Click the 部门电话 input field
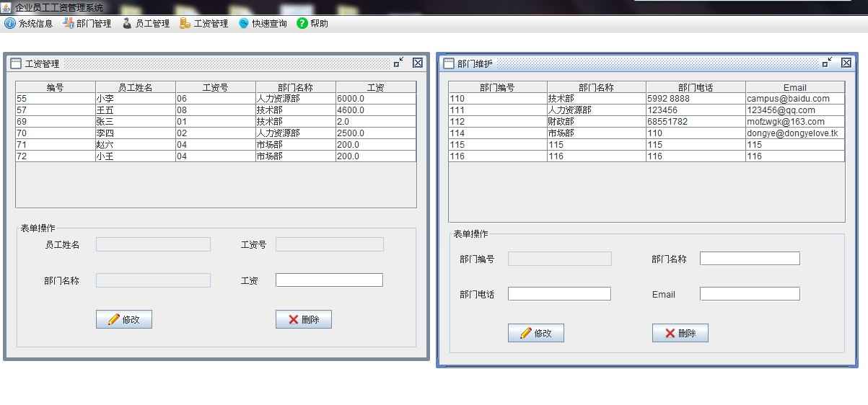This screenshot has height=405, width=868. pos(559,294)
